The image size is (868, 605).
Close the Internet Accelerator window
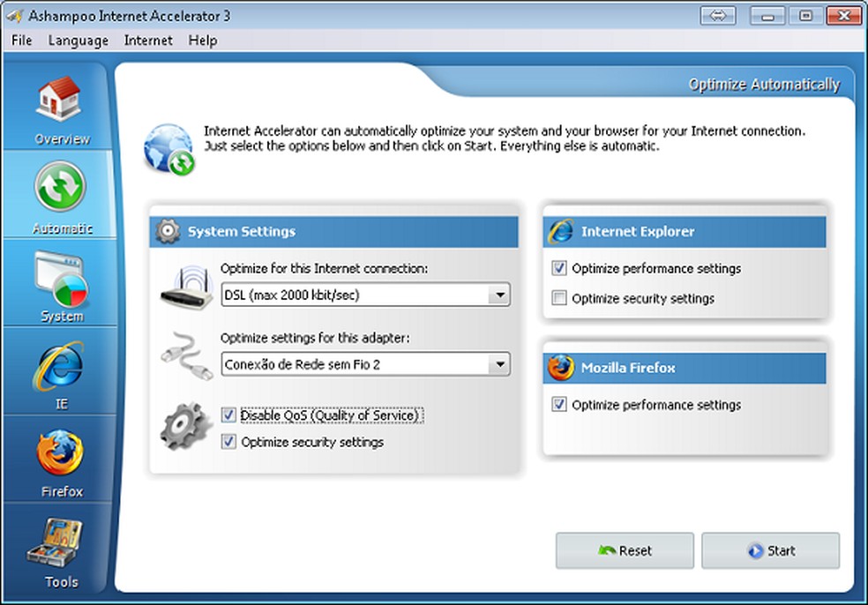tap(843, 16)
